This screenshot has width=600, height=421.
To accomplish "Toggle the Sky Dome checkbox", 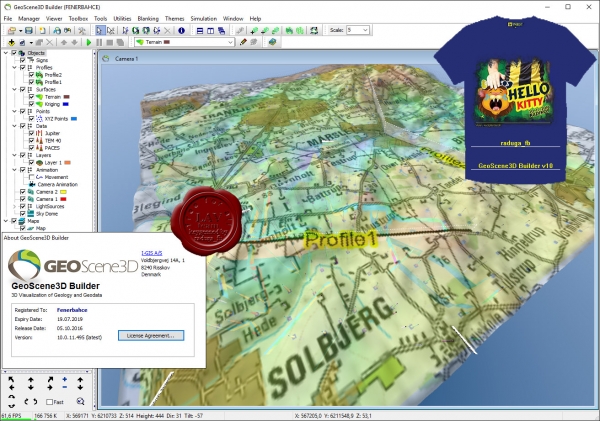I will click(x=23, y=214).
